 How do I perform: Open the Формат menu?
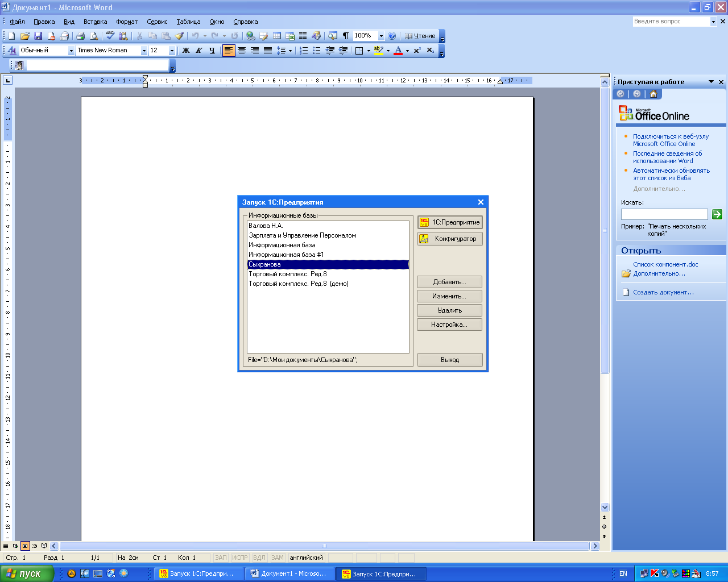tap(127, 22)
